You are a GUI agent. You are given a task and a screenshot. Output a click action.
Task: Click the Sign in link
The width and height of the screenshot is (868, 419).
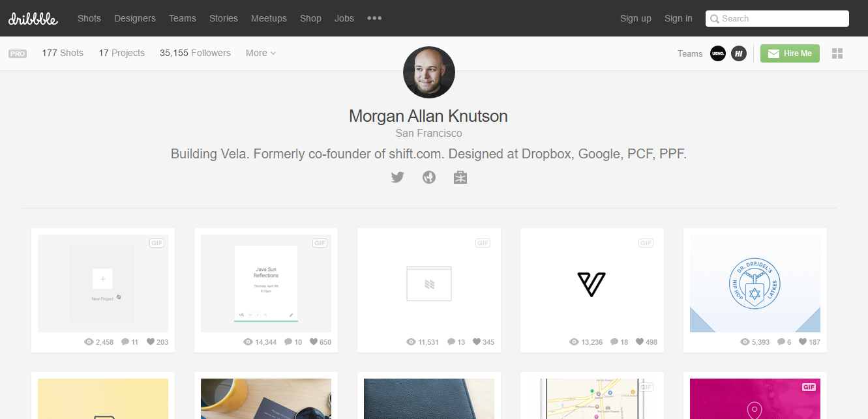[x=678, y=18]
